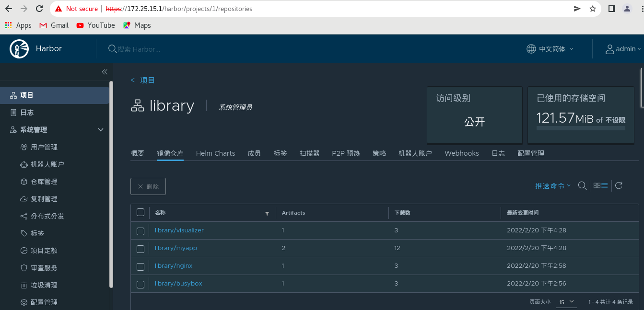
Task: Click the admin user avatar icon
Action: tap(610, 49)
